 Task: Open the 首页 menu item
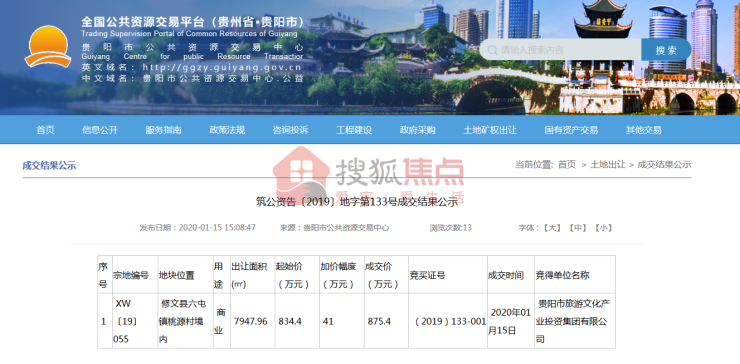[x=45, y=130]
